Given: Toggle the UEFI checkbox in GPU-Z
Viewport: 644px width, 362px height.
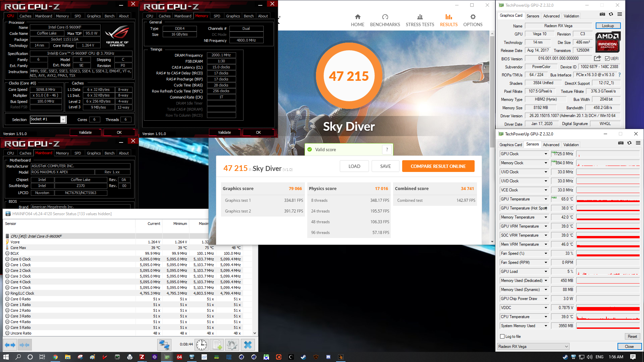Looking at the screenshot, I should point(607,59).
